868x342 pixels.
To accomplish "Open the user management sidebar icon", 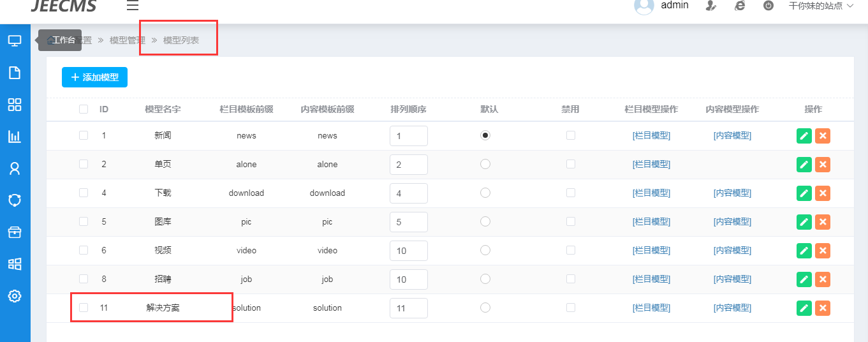I will click(15, 168).
